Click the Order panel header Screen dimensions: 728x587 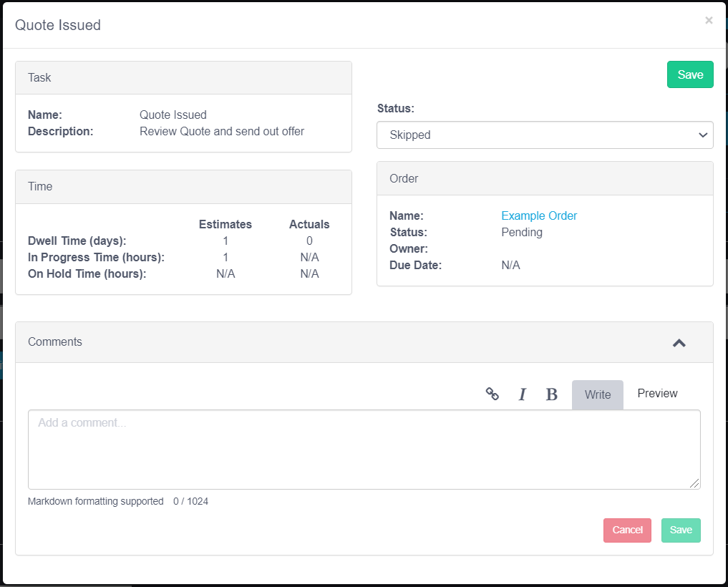point(544,178)
